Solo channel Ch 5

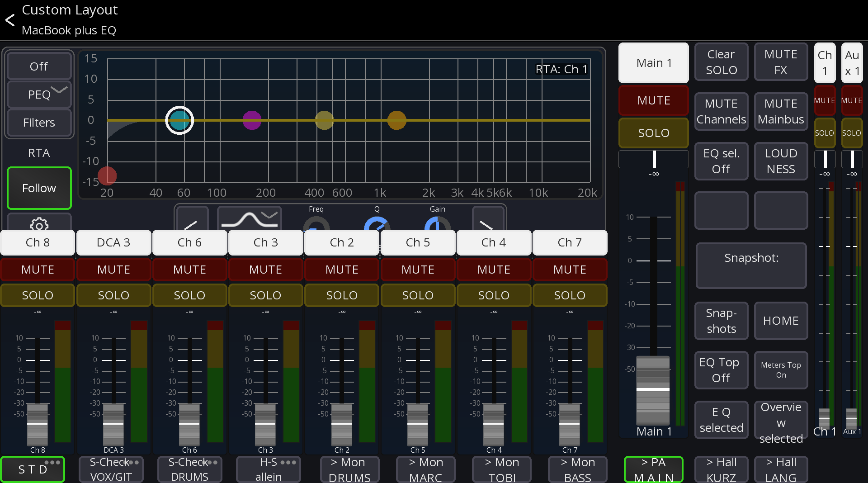pos(418,295)
